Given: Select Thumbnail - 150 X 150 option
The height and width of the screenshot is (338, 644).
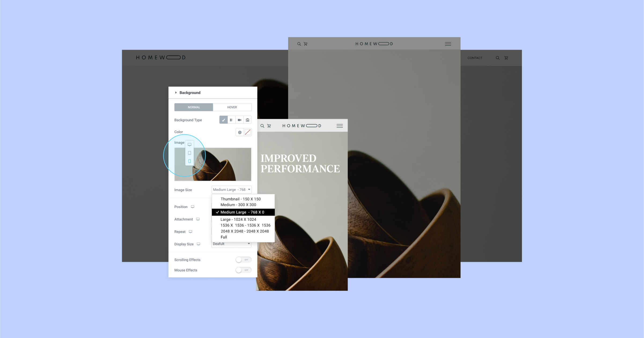Looking at the screenshot, I should pyautogui.click(x=241, y=199).
